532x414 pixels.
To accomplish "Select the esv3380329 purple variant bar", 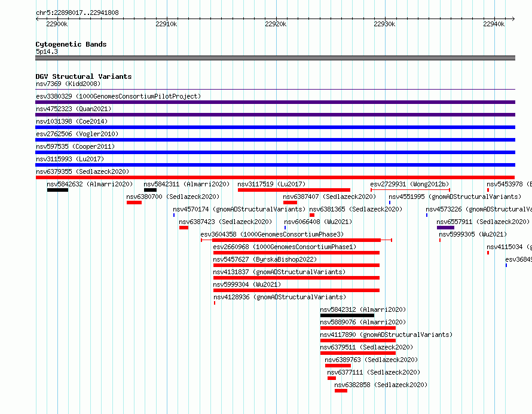I will [275, 102].
